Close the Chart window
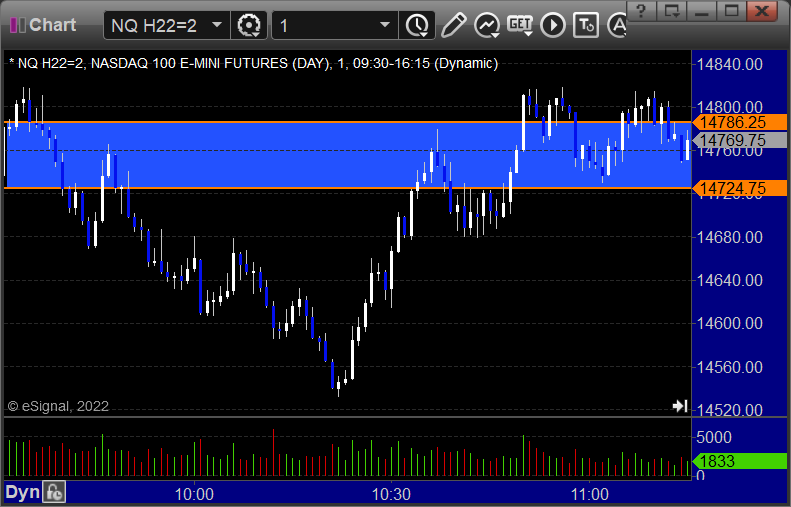This screenshot has height=507, width=791. click(762, 11)
